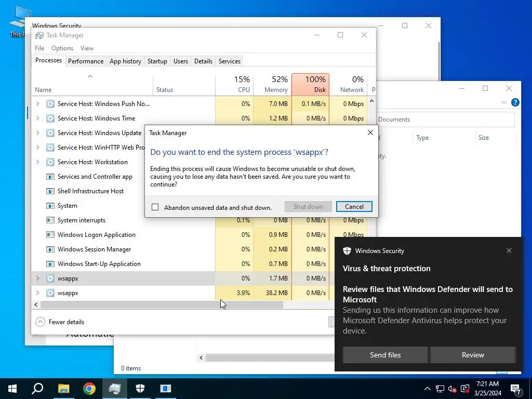The width and height of the screenshot is (532, 399).
Task: Click Windows Logon Application icon
Action: point(50,235)
